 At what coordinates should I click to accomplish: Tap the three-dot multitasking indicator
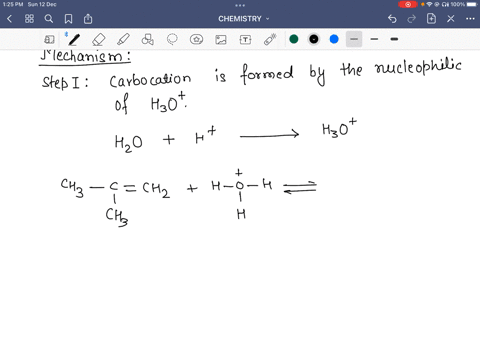point(240,5)
